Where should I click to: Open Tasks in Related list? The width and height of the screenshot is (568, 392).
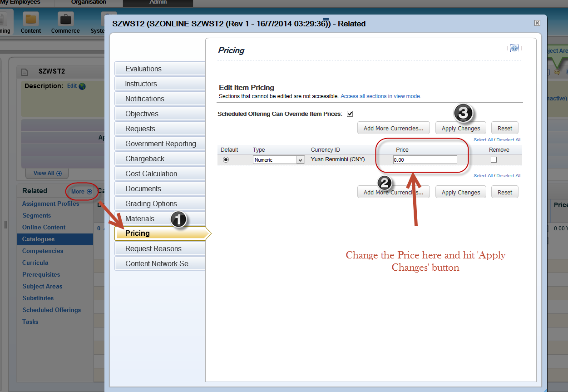(x=30, y=322)
